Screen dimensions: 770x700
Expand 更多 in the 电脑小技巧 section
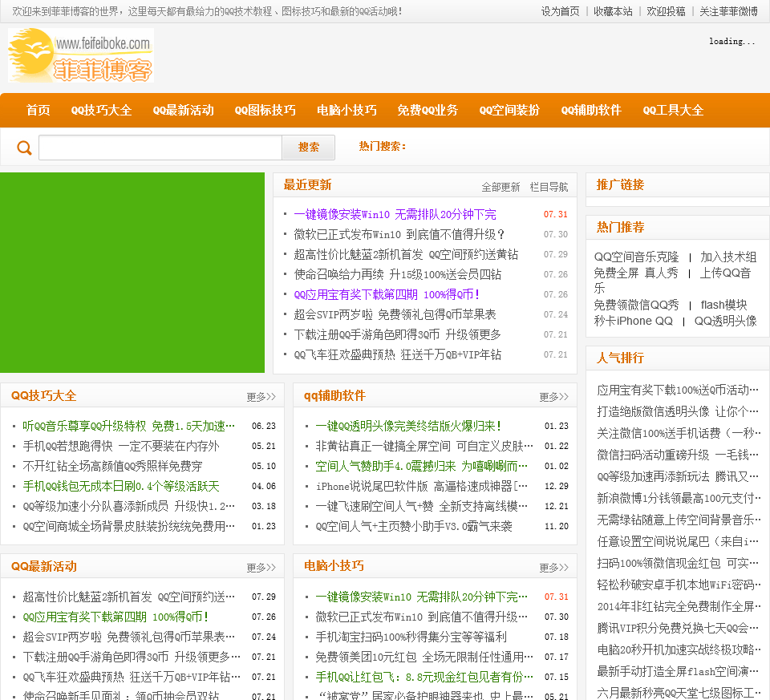click(x=553, y=568)
